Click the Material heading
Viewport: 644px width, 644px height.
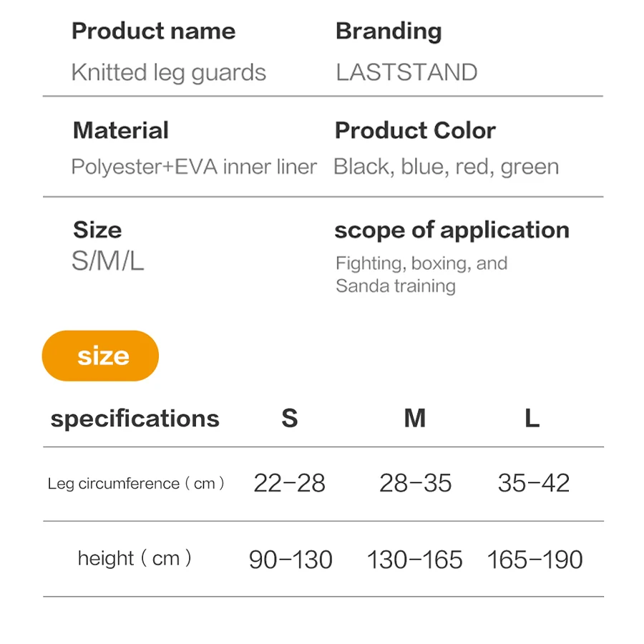click(x=121, y=131)
